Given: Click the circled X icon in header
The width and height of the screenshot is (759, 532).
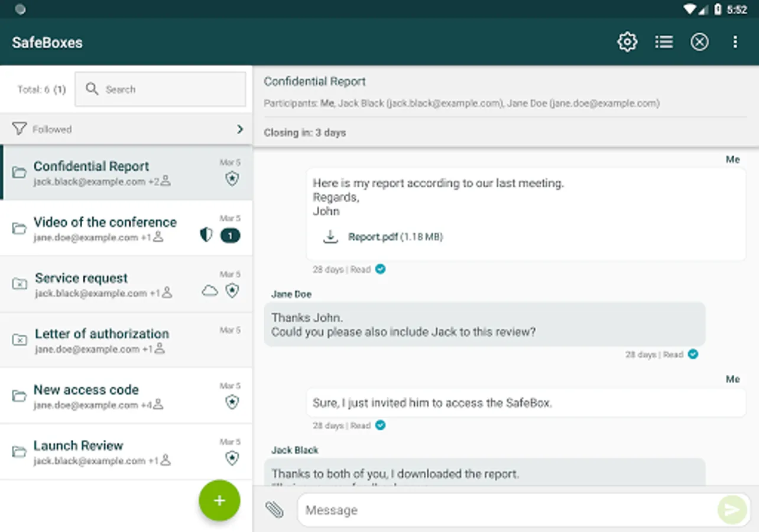Looking at the screenshot, I should pyautogui.click(x=699, y=42).
